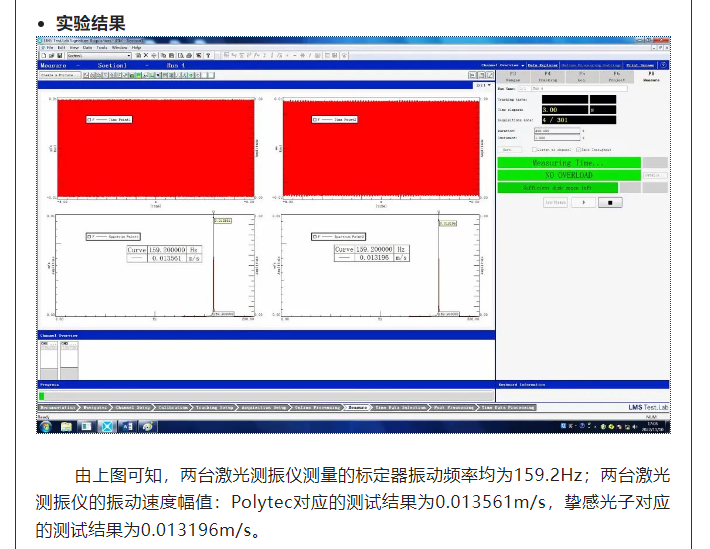
Task: Switch to the F4 Tracking tab
Action: click(x=548, y=77)
